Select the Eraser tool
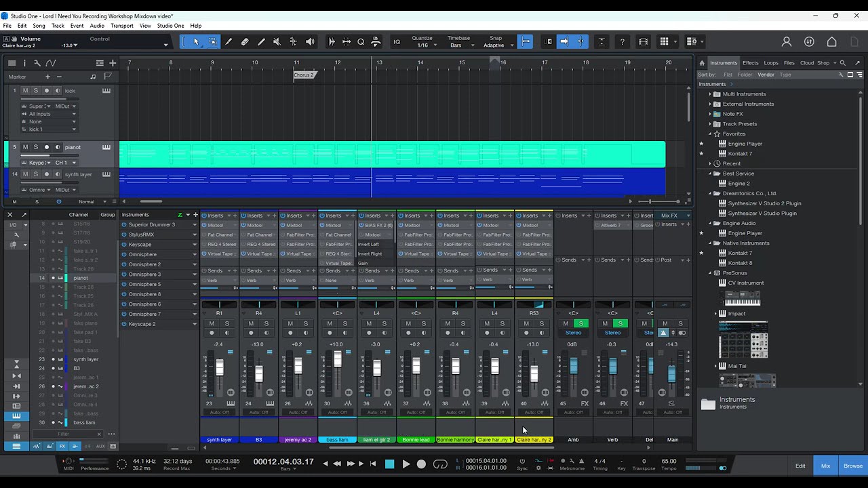 click(245, 42)
